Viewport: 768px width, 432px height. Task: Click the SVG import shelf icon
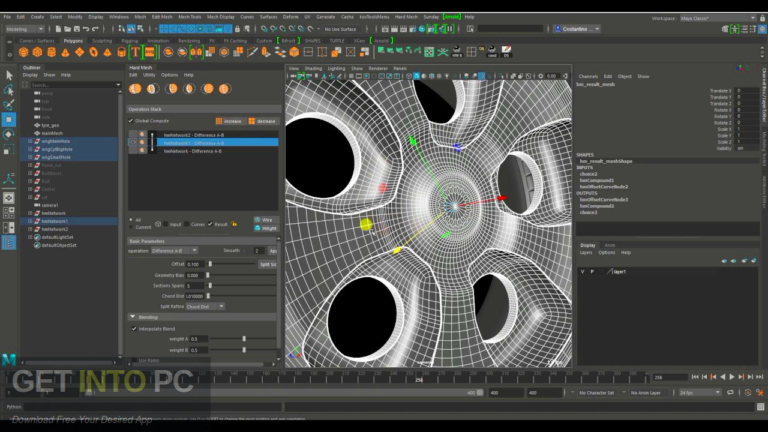(149, 52)
